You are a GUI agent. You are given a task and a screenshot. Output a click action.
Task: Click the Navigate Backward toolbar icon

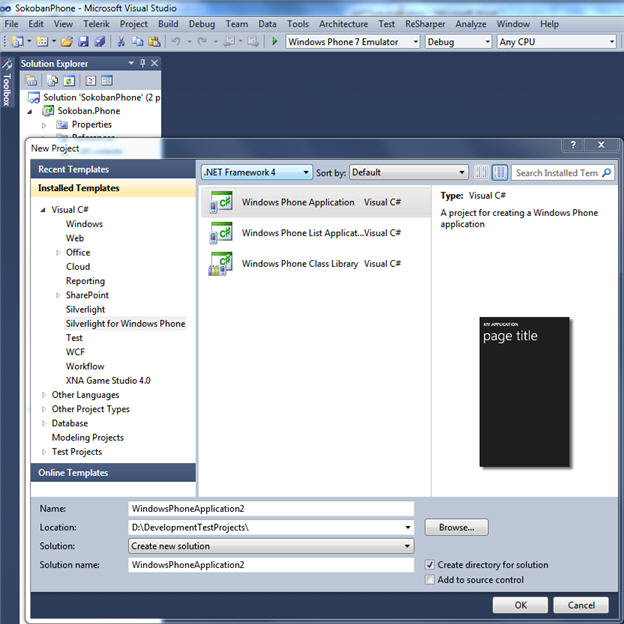(x=229, y=41)
